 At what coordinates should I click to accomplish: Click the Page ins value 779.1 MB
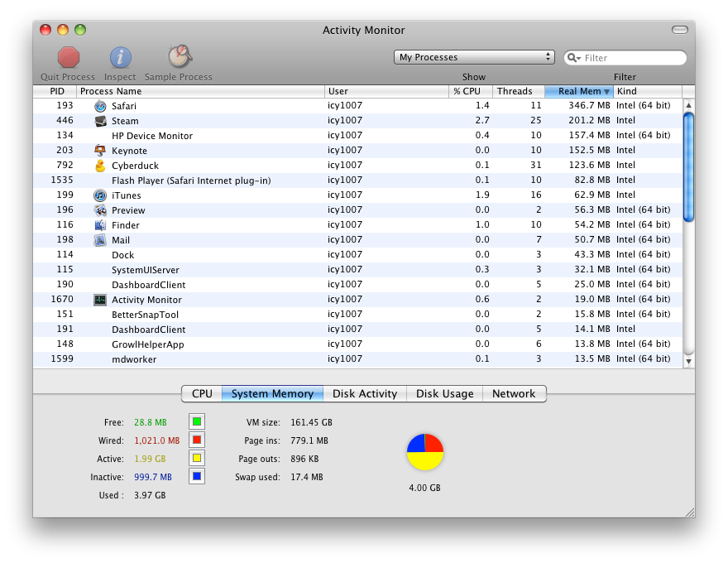pyautogui.click(x=309, y=440)
